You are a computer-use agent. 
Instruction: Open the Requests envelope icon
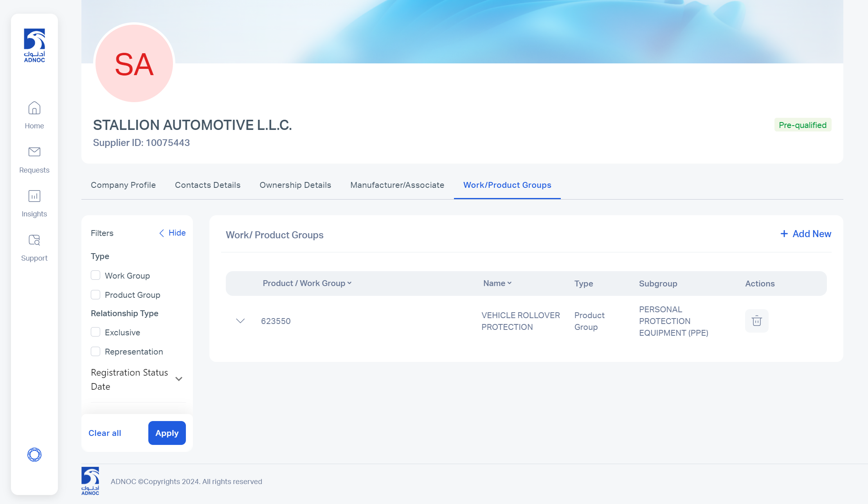34,152
